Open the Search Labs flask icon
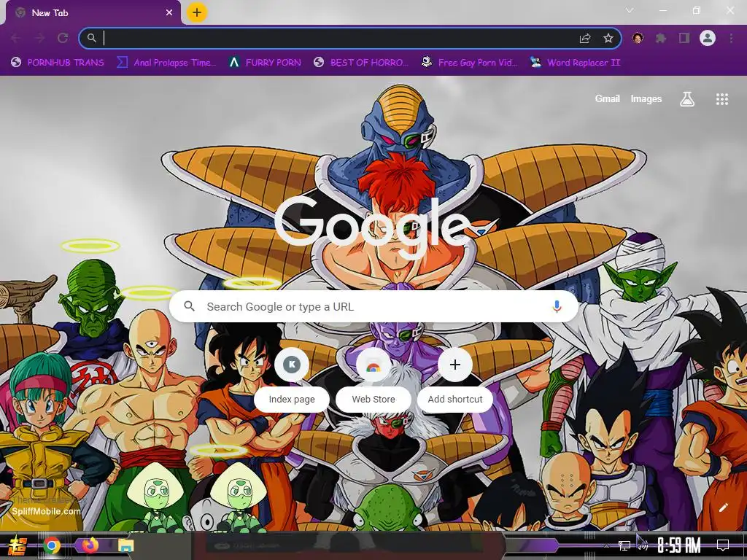Screen dimensions: 747x560 tap(687, 99)
